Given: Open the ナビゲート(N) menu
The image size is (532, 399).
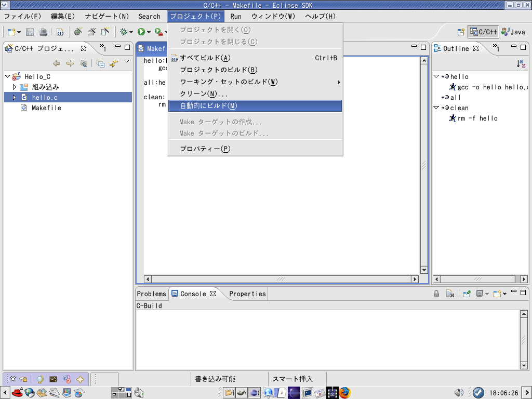Looking at the screenshot, I should click(x=107, y=16).
